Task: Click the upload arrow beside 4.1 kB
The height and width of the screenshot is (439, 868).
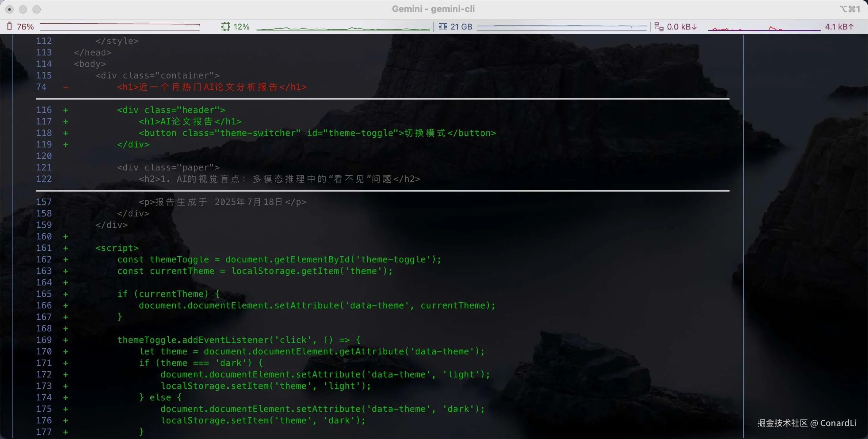Action: (851, 27)
